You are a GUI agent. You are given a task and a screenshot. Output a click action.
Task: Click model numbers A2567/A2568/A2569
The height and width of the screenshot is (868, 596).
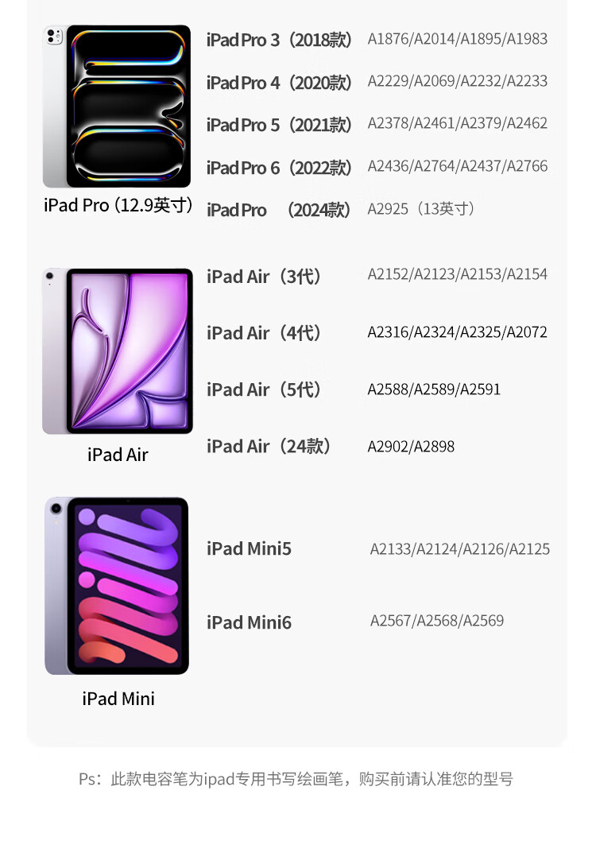pyautogui.click(x=437, y=621)
